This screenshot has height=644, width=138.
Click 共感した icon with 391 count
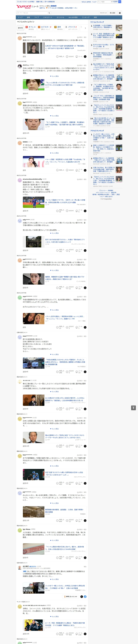[x=57, y=251]
